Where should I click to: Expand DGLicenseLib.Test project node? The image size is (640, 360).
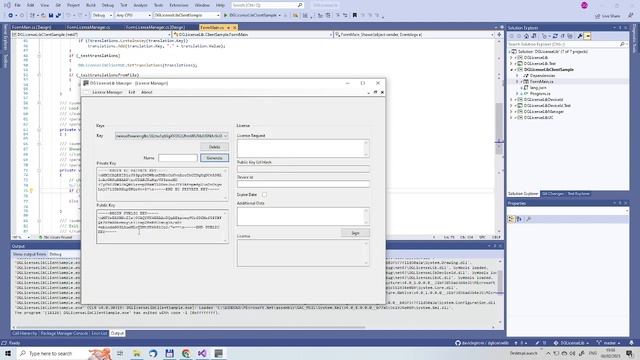pyautogui.click(x=511, y=64)
